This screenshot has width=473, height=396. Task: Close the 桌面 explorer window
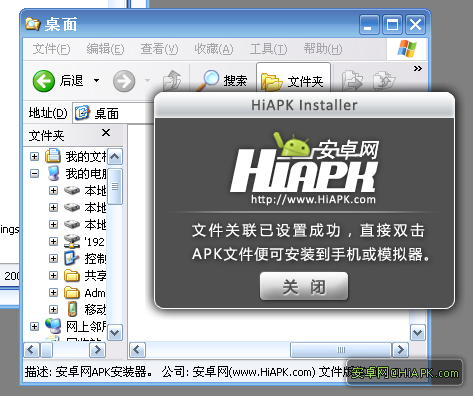(415, 25)
